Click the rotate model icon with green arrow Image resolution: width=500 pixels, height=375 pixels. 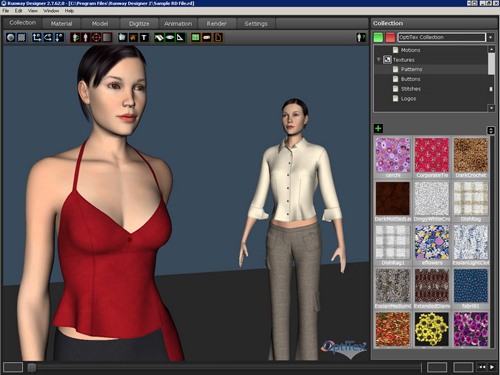click(x=76, y=37)
